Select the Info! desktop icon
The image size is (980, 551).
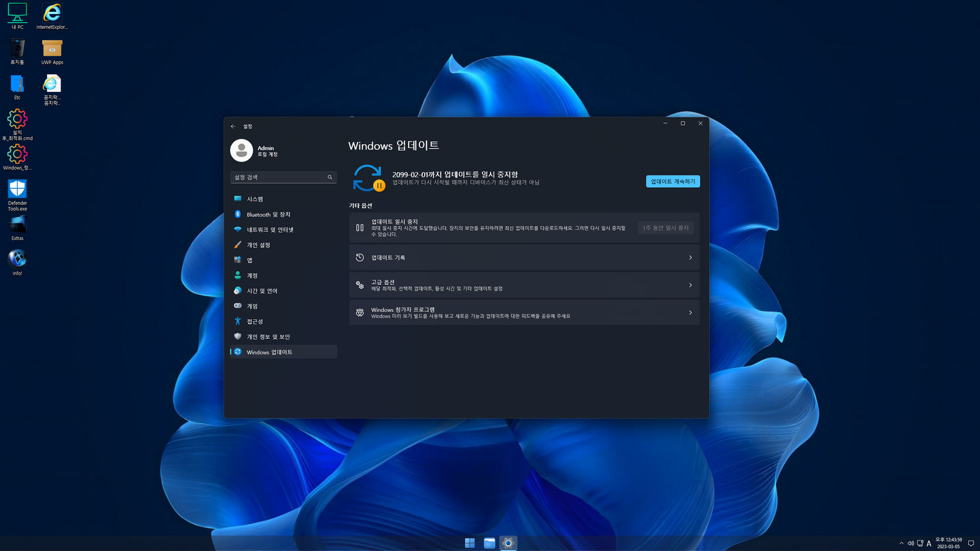(17, 263)
